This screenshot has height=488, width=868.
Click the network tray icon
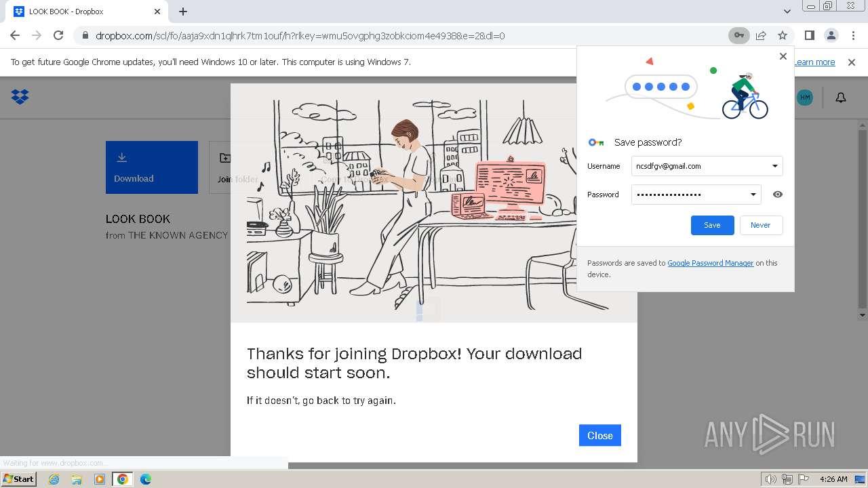point(787,479)
